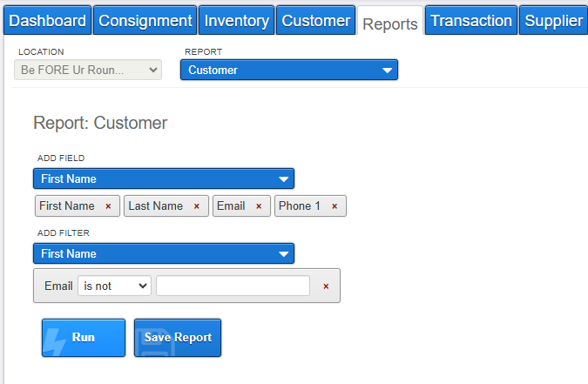Switch to the Supplier tab
Viewport: 588px width, 384px height.
coord(553,20)
